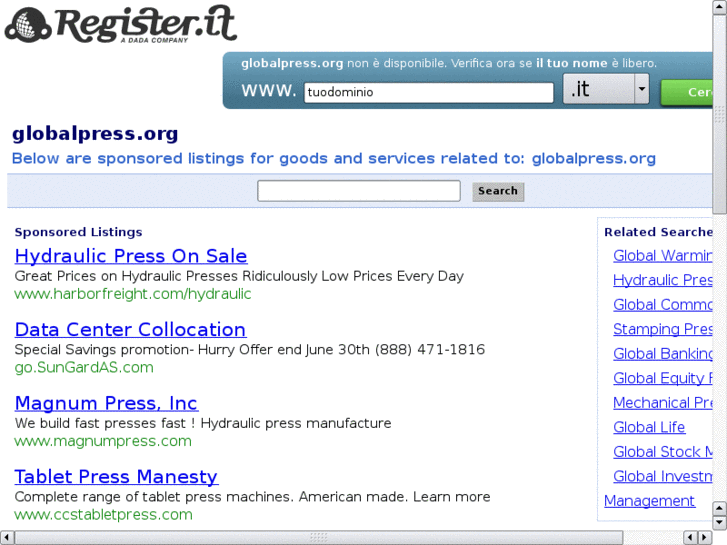Click the 'Special Savings promotion' description text

coord(250,350)
